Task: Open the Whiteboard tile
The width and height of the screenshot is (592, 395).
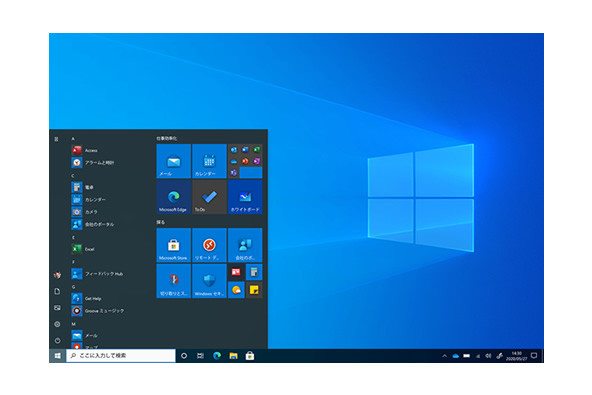Action: [245, 197]
